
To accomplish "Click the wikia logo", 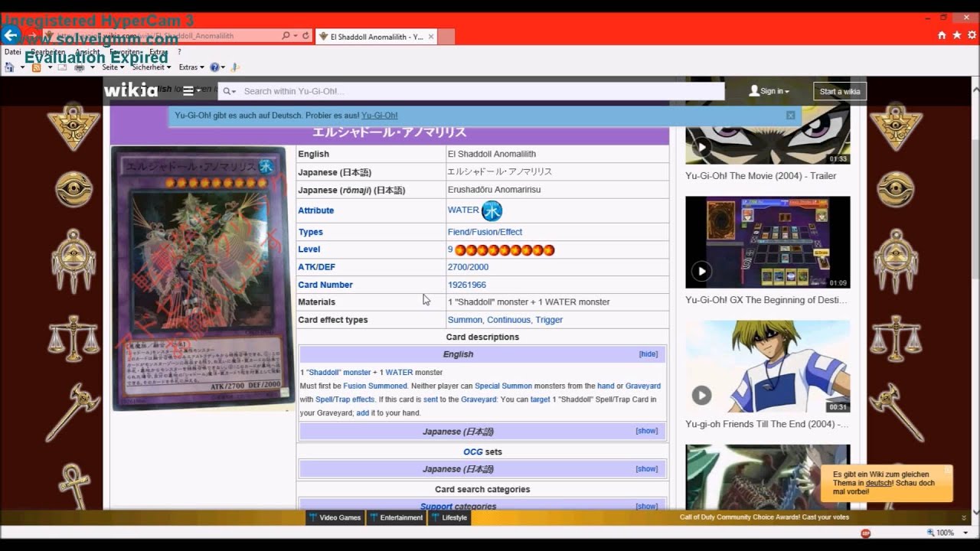I will pos(131,90).
